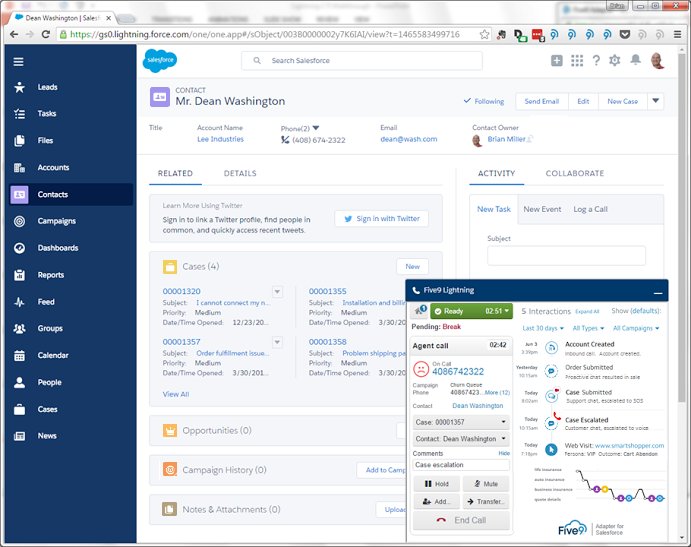End the current call

pos(461,521)
